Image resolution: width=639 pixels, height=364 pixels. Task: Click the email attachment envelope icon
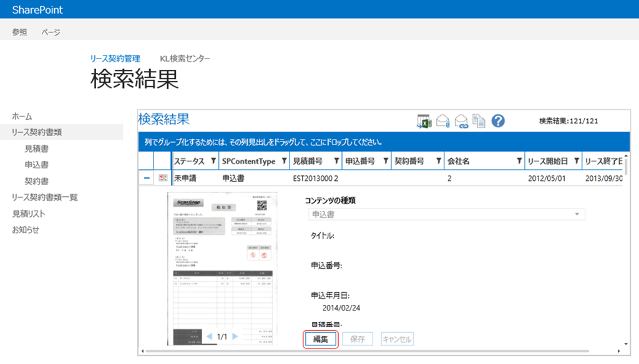tap(443, 122)
